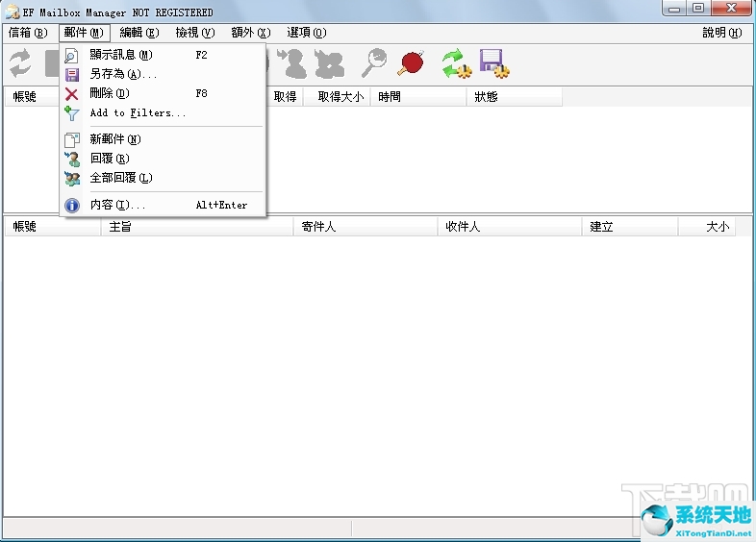Close the EF Mailbox Manager window
This screenshot has width=756, height=542.
click(731, 9)
